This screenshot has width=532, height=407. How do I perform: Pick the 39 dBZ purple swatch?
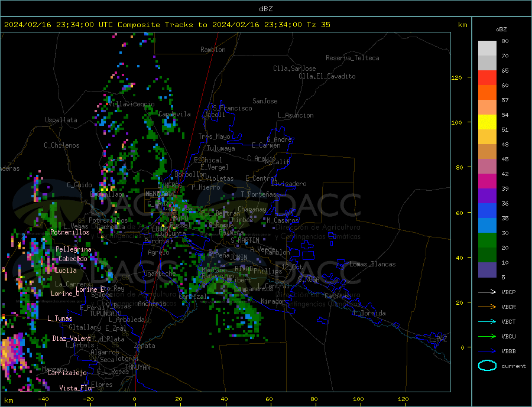coord(487,196)
